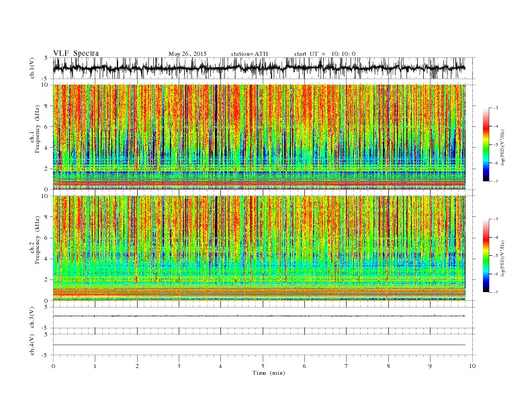Click time axis tick label "10" at the right end

[472, 366]
